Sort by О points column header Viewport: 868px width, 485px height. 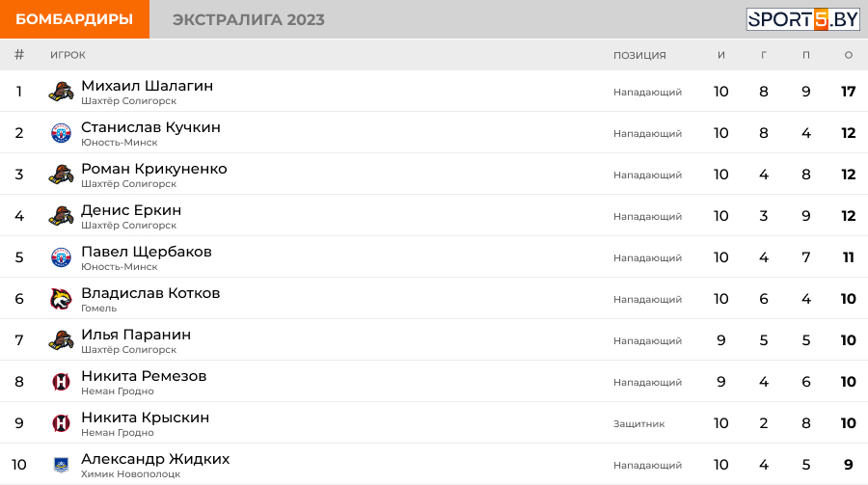(848, 55)
